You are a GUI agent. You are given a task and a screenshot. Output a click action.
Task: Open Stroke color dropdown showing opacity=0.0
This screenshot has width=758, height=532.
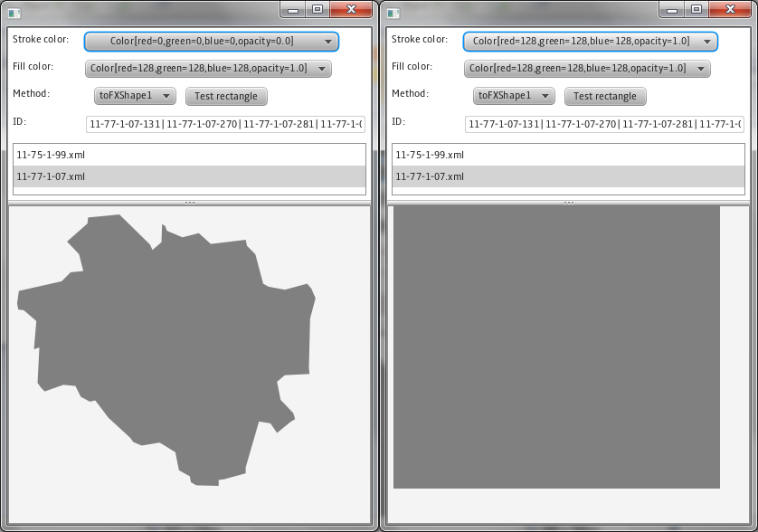(x=211, y=42)
